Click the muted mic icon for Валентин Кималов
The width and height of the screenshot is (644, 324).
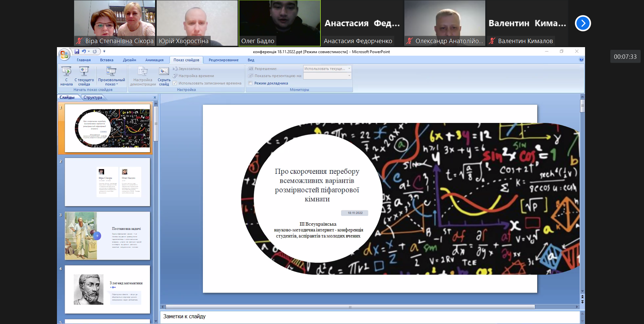click(x=492, y=41)
